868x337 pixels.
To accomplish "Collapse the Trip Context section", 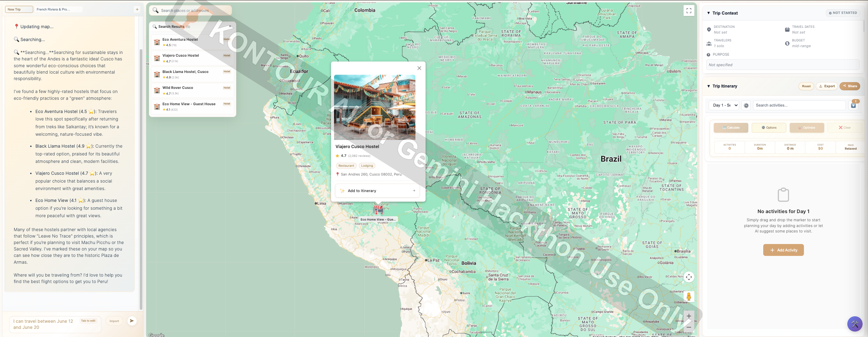I will pos(709,13).
